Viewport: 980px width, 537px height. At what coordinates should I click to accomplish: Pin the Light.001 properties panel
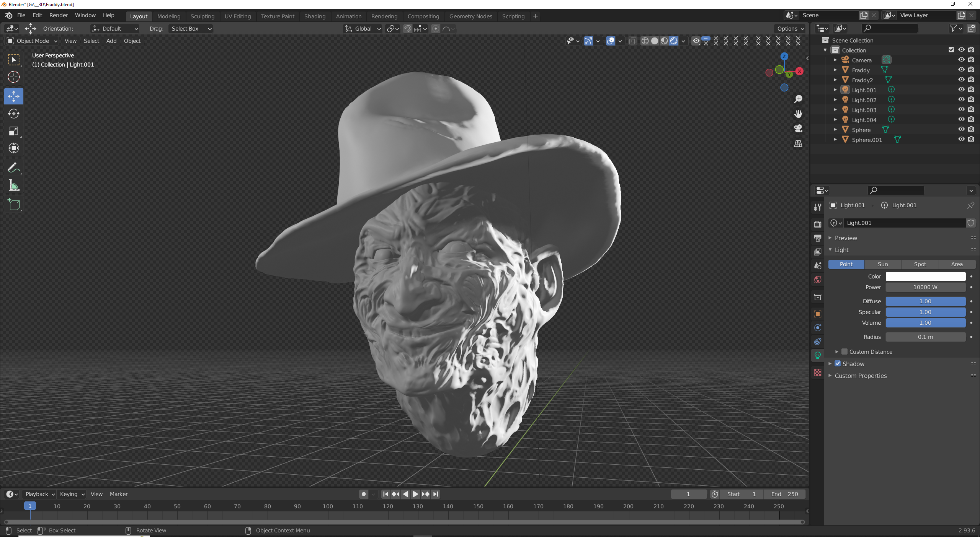[970, 205]
